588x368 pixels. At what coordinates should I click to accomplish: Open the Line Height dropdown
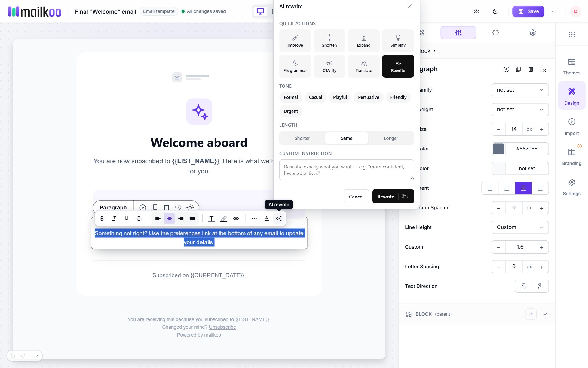pos(520,227)
